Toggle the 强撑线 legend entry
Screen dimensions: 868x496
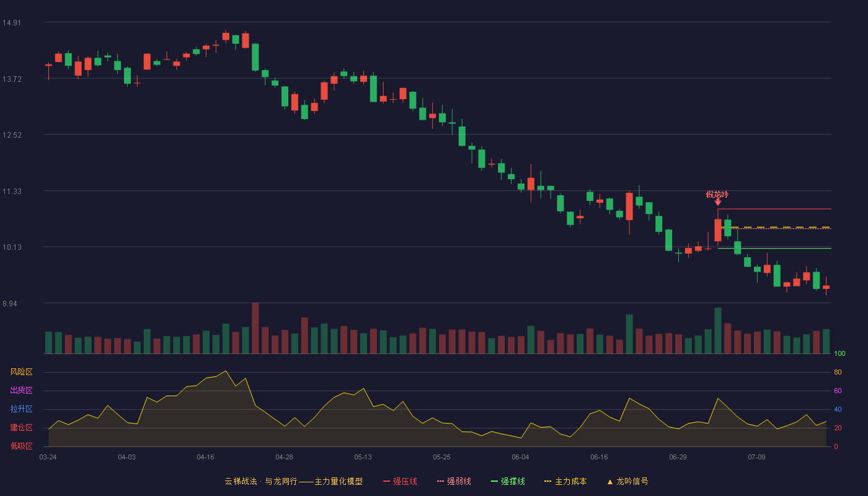click(508, 481)
